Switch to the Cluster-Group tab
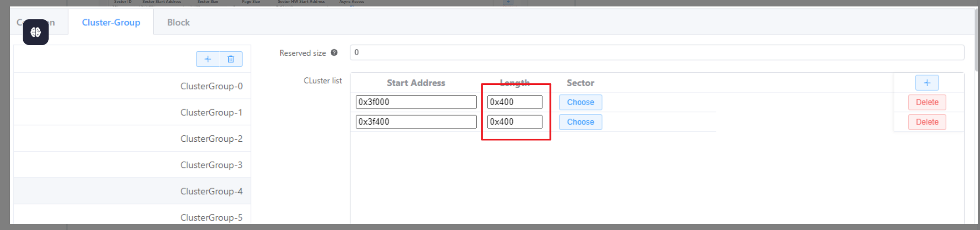Image resolution: width=980 pixels, height=230 pixels. (x=111, y=22)
